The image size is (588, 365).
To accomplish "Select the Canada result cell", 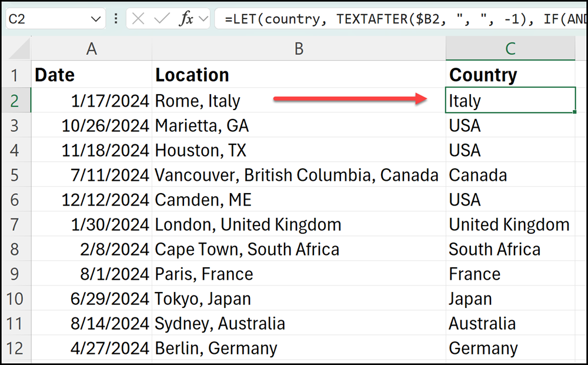I will pyautogui.click(x=510, y=175).
